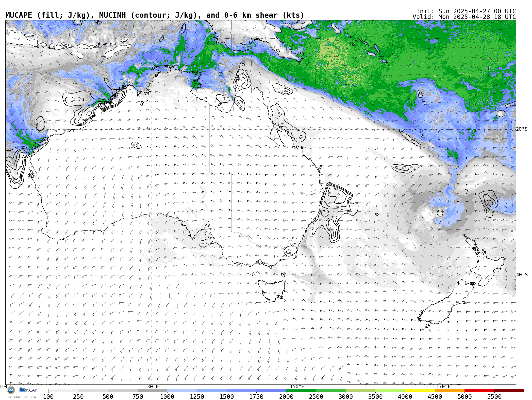Pick the olive green 3000–3500 colorbar segment

361,391
